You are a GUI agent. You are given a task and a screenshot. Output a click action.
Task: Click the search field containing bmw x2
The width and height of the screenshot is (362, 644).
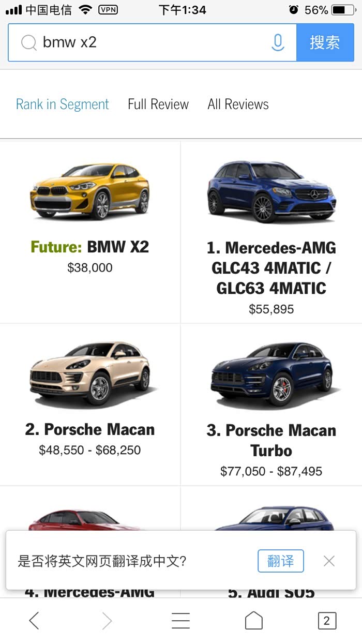[x=150, y=42]
